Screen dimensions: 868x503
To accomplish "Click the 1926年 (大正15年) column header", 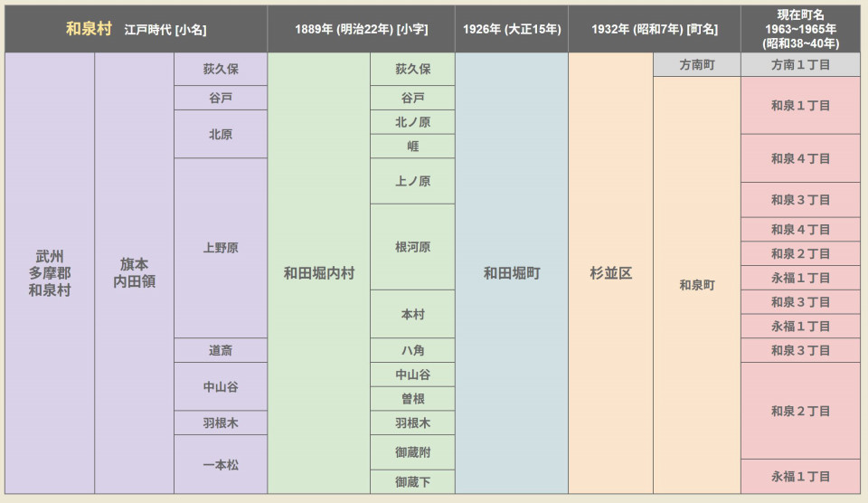I will pyautogui.click(x=511, y=29).
